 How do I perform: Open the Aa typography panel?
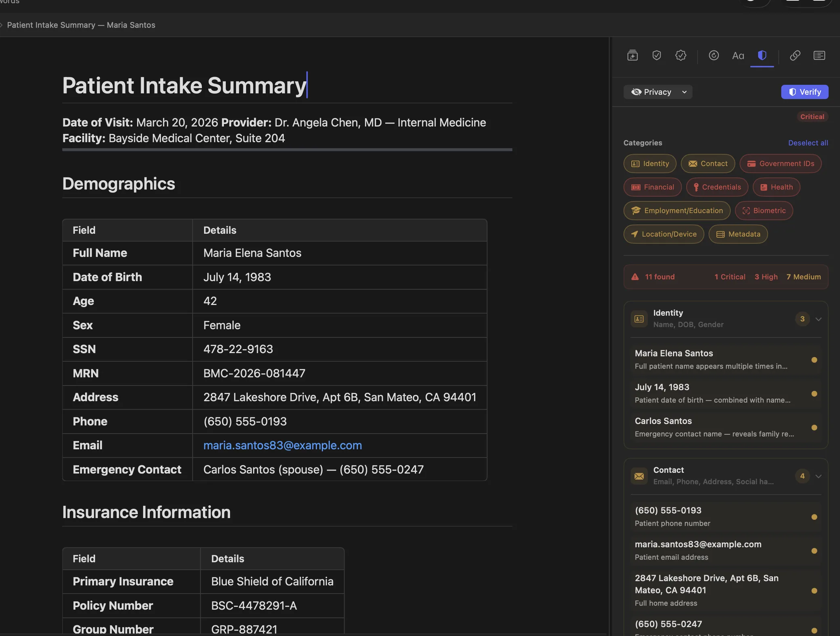[738, 55]
